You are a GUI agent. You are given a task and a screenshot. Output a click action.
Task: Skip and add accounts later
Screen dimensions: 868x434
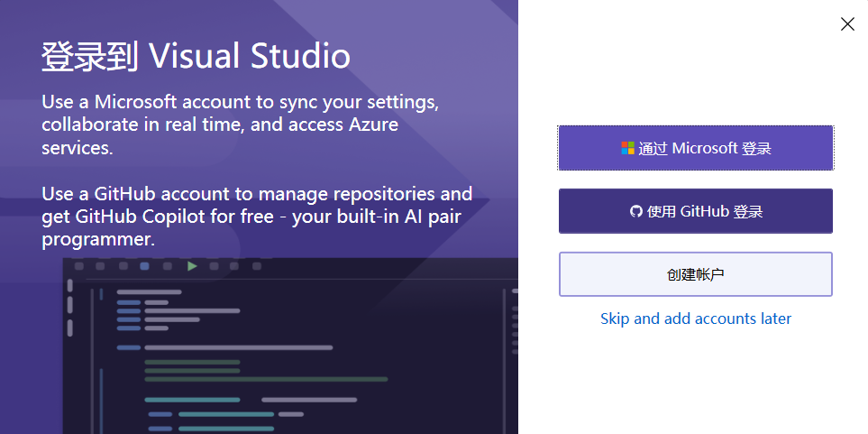coord(695,319)
